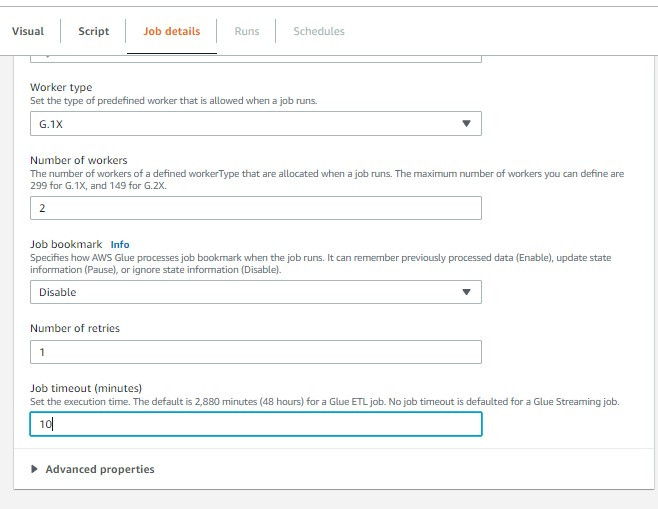Expand Advanced properties using the triangle
This screenshot has width=658, height=509.
pos(37,469)
